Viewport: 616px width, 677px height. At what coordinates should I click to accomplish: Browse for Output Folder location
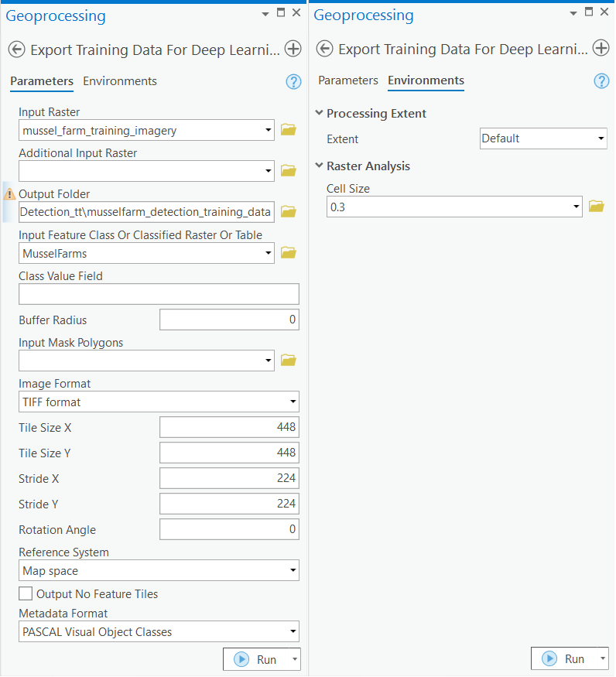(x=289, y=211)
